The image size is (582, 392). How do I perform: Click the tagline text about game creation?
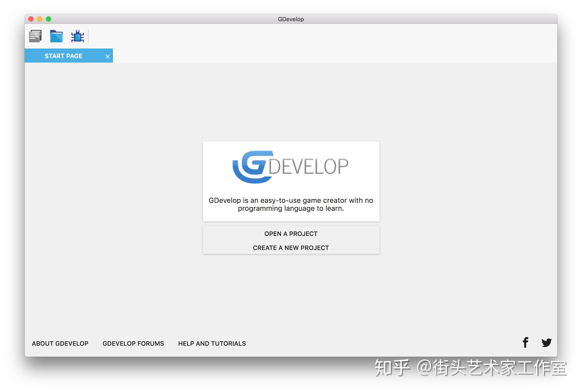[x=291, y=204]
